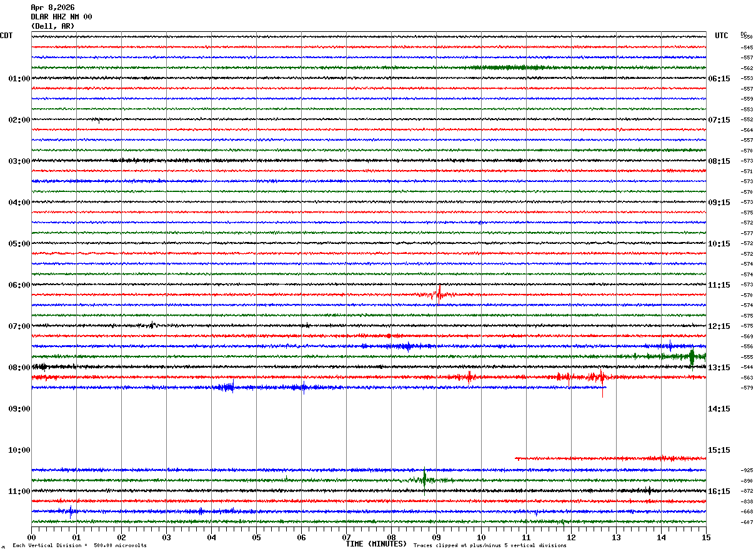
Task: Click the Traces clipped footer note
Action: (x=490, y=546)
